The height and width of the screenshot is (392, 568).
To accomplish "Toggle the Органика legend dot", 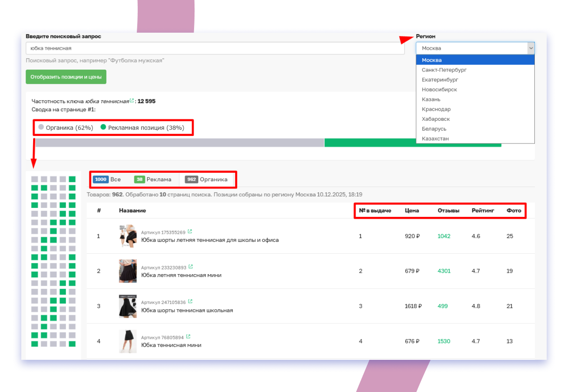I will pos(41,127).
